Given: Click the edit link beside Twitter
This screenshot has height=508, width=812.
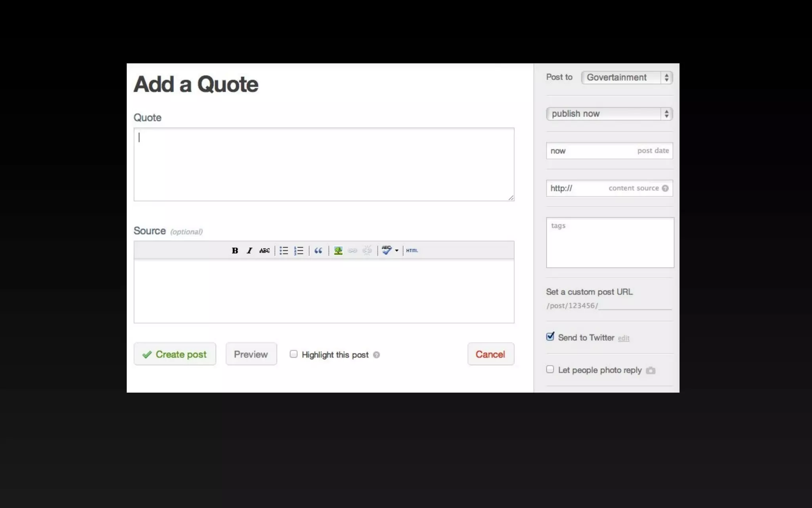Looking at the screenshot, I should 623,338.
